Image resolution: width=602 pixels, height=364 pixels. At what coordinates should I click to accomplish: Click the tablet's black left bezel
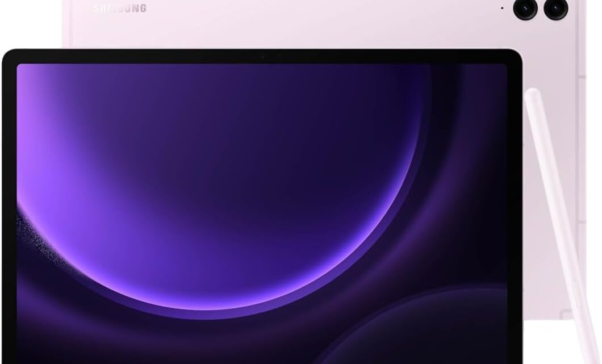click(9, 210)
